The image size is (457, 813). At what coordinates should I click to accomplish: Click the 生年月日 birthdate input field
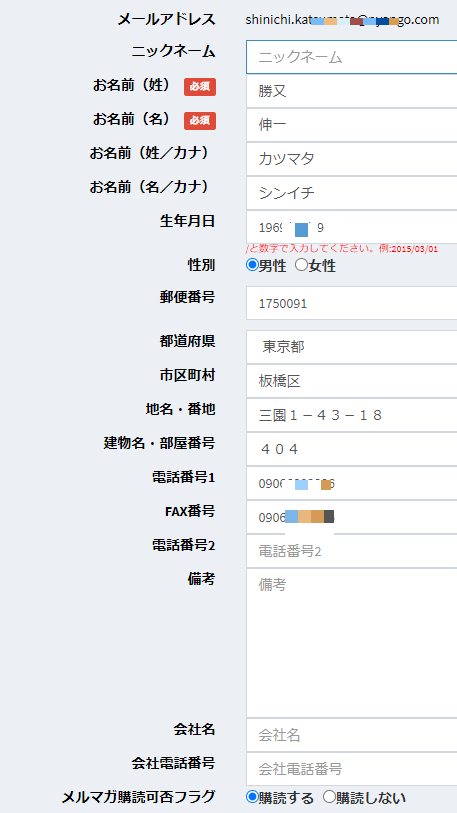(352, 227)
